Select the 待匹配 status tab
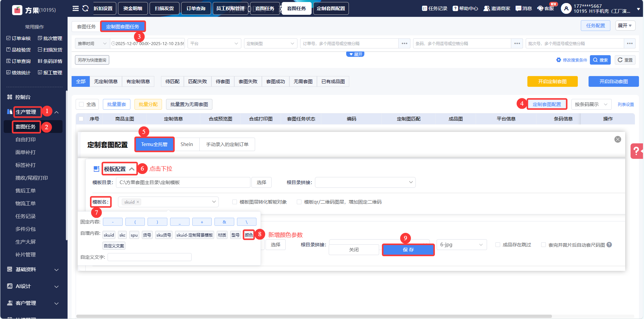Screen dimensions: 644x319 coord(172,81)
